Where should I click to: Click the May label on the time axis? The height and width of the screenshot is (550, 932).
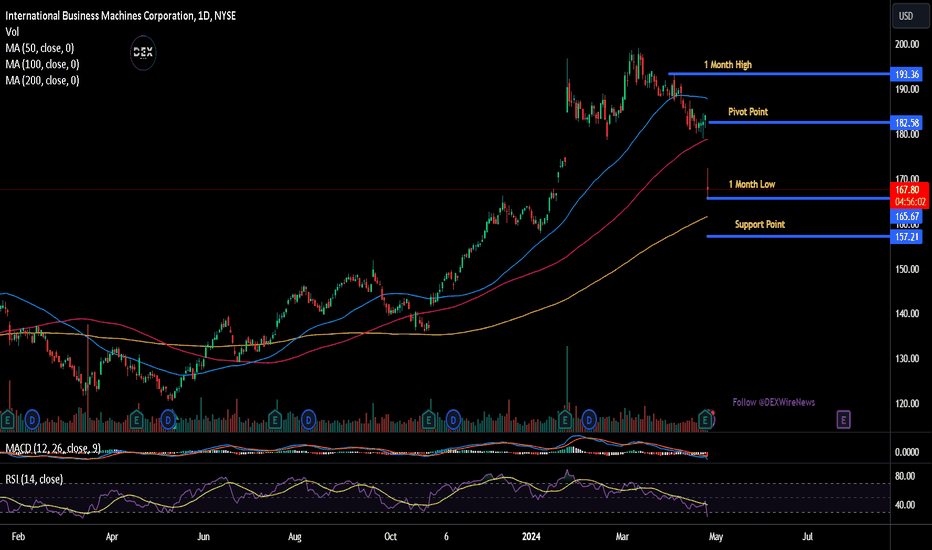click(x=716, y=536)
